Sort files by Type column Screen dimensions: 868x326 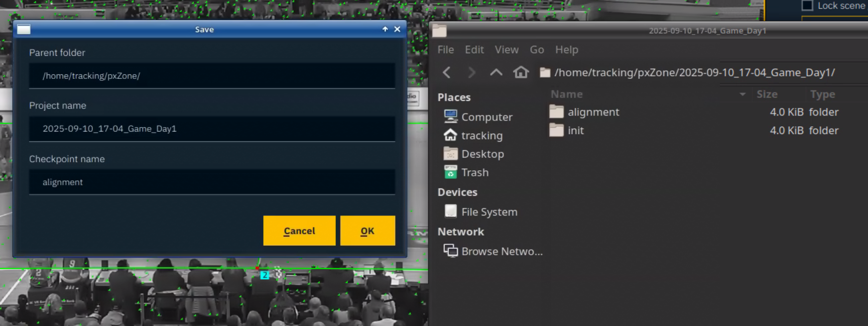822,94
